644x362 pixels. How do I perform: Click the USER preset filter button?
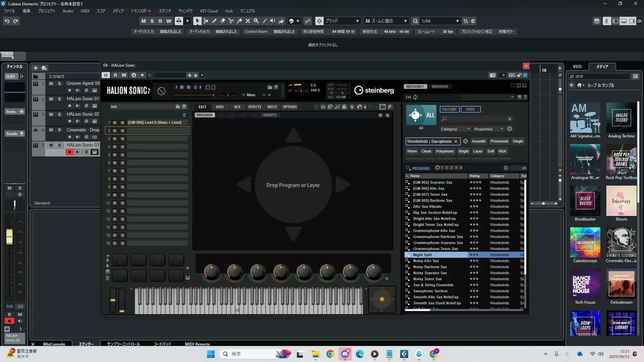pos(470,109)
